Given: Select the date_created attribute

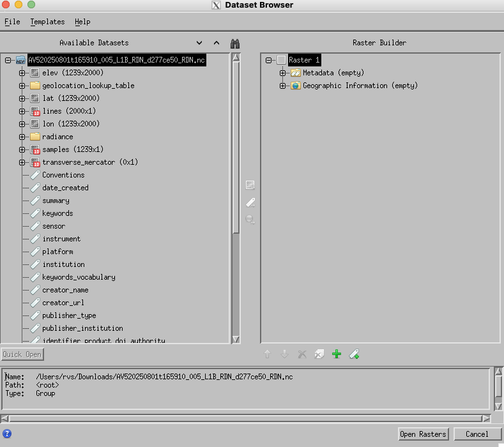Looking at the screenshot, I should tap(65, 188).
